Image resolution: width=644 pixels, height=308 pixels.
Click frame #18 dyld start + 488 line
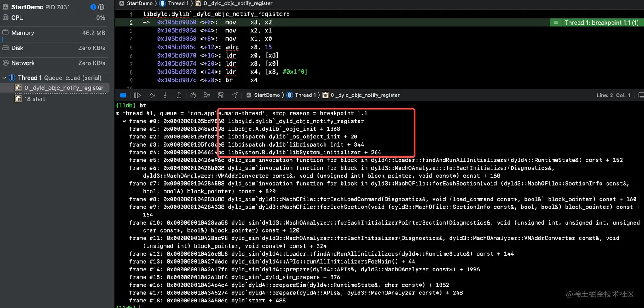click(x=207, y=301)
